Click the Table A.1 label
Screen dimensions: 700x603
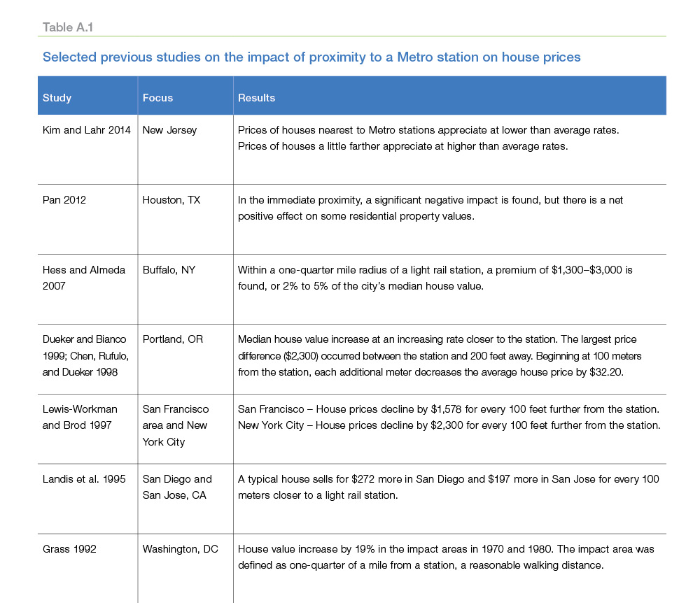pyautogui.click(x=68, y=27)
